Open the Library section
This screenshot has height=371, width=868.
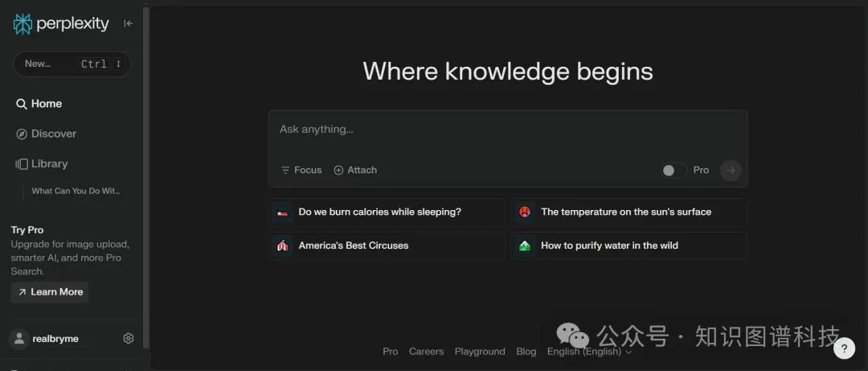tap(42, 163)
